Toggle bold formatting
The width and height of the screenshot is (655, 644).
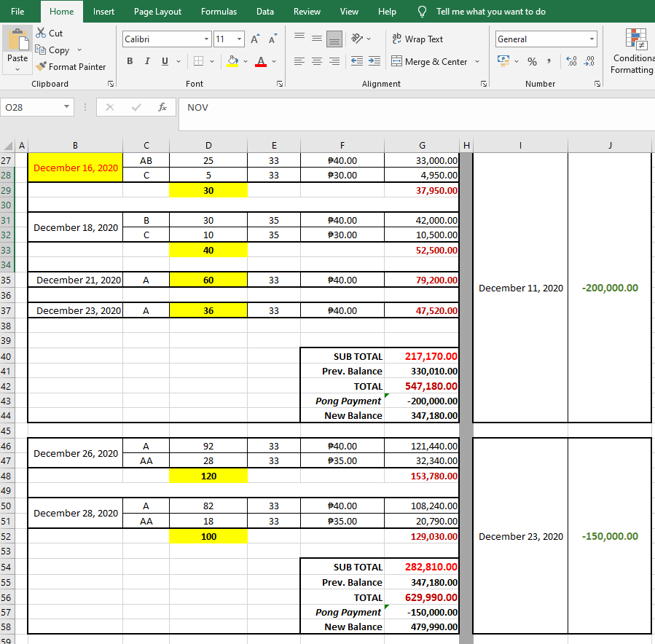(130, 61)
